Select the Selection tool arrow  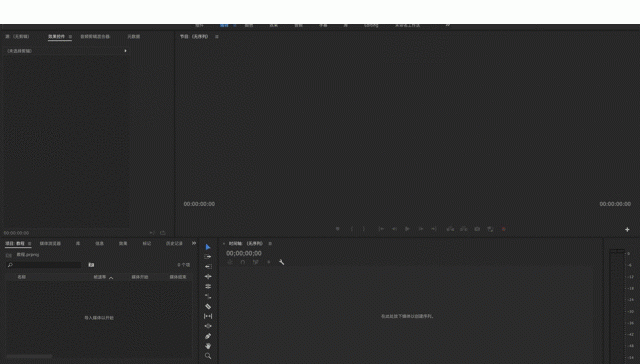(208, 247)
